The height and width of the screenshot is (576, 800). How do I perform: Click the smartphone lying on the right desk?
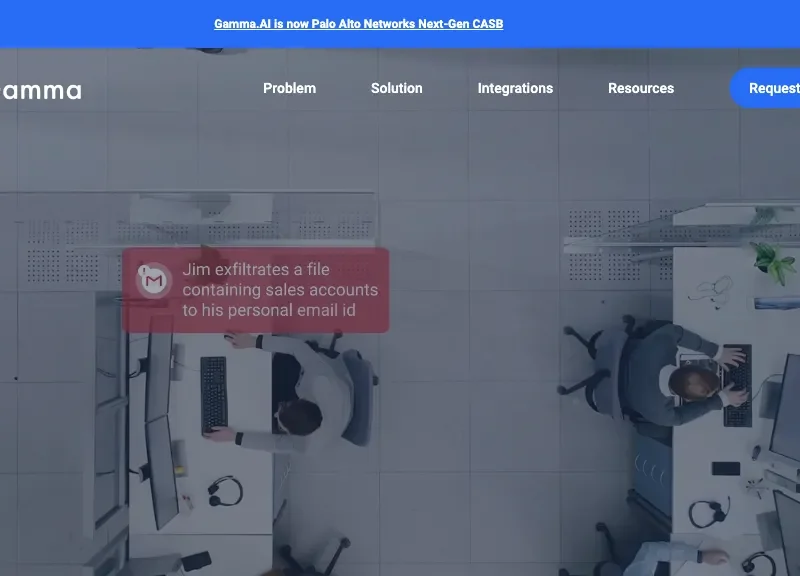point(726,468)
